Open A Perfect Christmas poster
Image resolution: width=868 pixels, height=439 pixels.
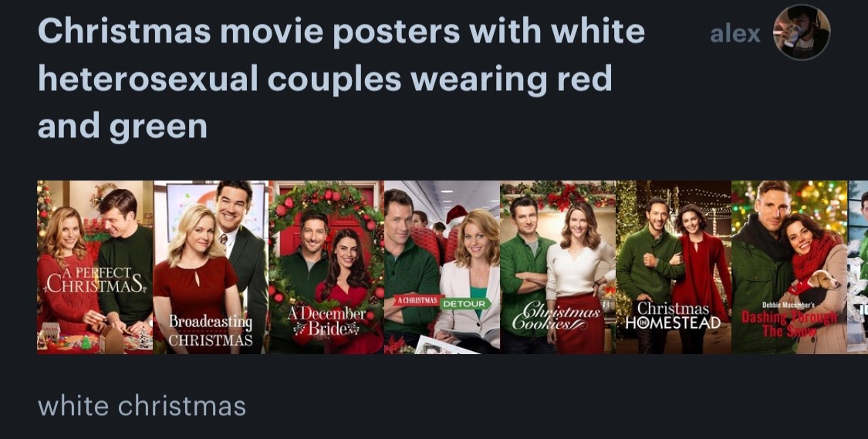pyautogui.click(x=95, y=268)
